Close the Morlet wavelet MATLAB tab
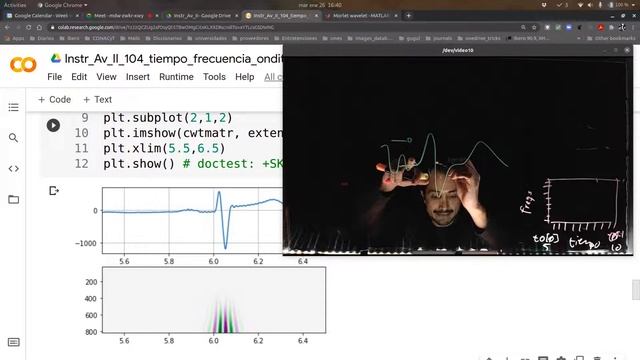 (x=396, y=16)
